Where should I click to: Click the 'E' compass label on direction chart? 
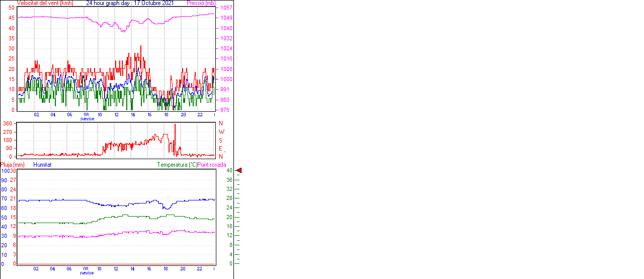220,149
